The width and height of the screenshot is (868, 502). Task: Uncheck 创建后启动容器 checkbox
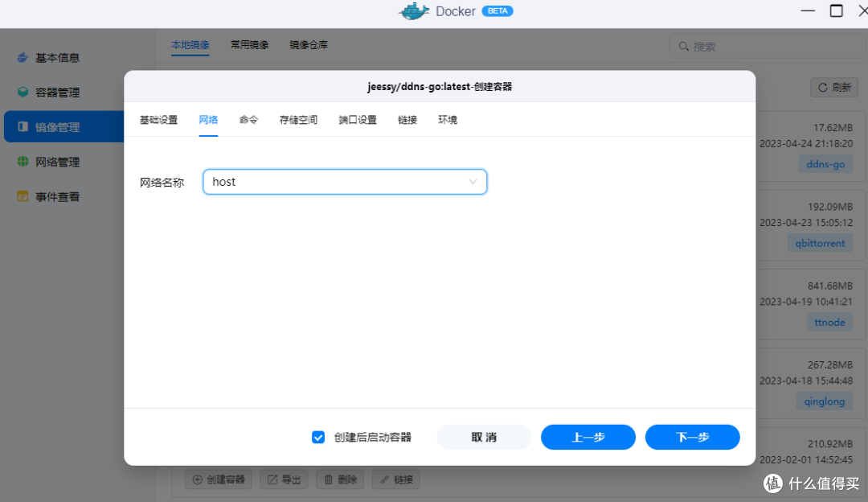[318, 437]
